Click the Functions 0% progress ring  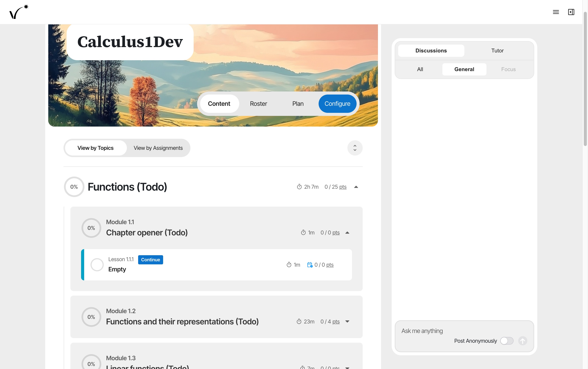pyautogui.click(x=74, y=187)
